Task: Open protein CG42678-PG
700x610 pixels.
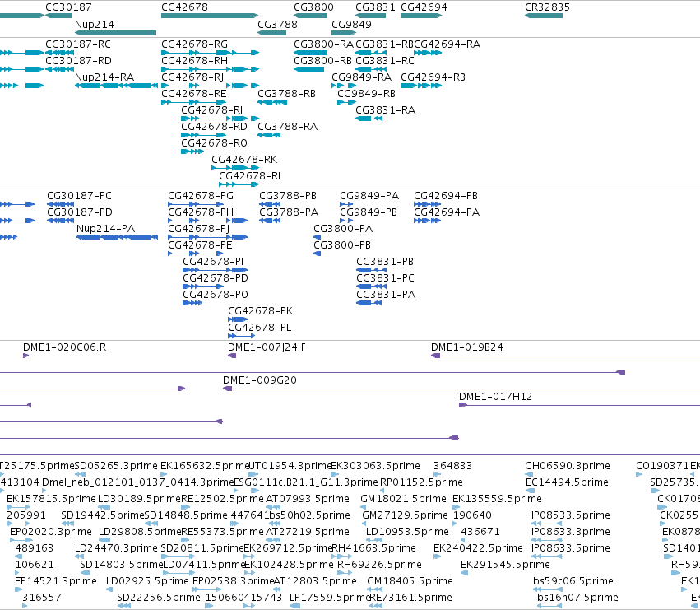Action: [x=201, y=196]
